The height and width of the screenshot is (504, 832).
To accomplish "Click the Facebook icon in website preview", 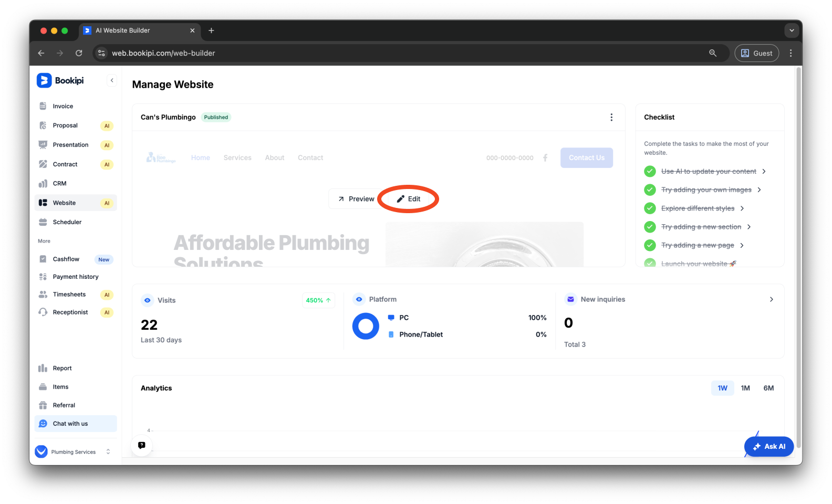I will pyautogui.click(x=545, y=157).
